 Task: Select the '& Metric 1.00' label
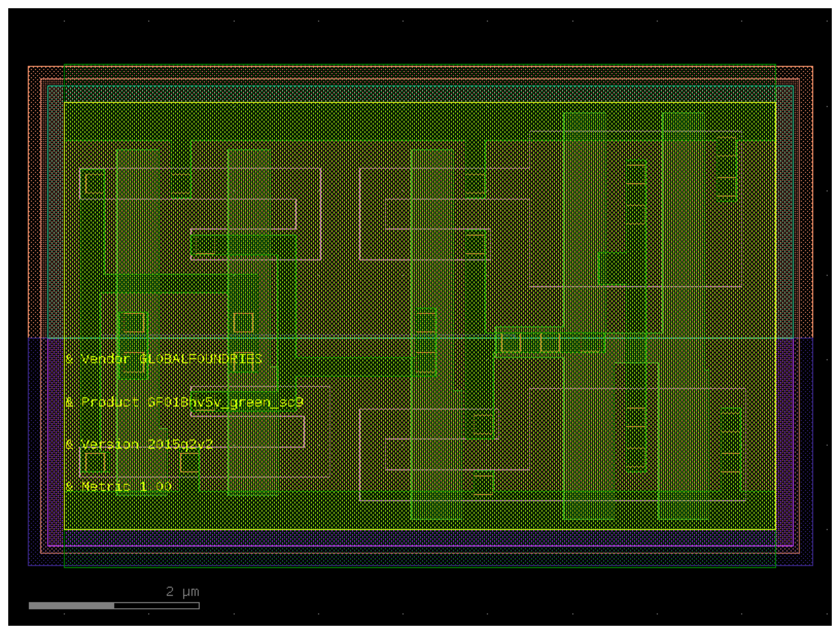coord(119,486)
